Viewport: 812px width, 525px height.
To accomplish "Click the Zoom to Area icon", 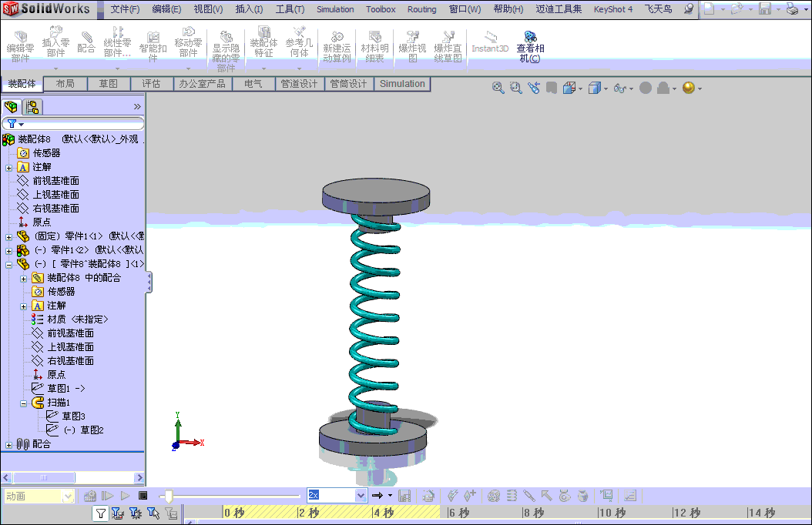I will click(x=516, y=88).
